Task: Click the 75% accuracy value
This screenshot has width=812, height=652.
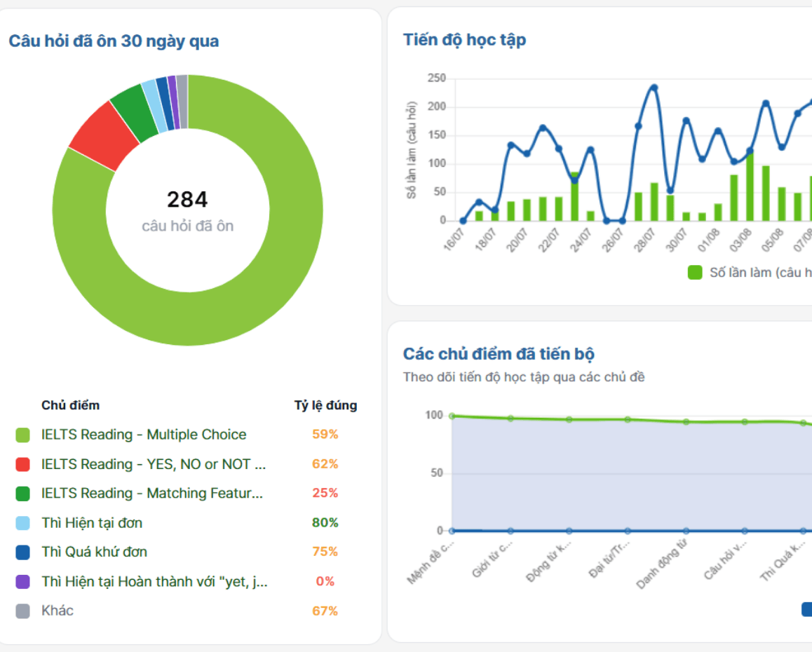Action: [325, 552]
